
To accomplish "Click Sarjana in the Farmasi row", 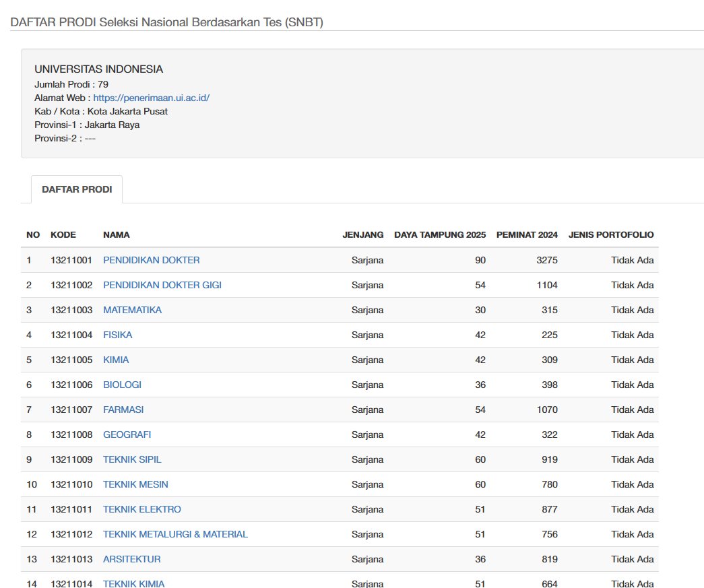I will [x=367, y=410].
